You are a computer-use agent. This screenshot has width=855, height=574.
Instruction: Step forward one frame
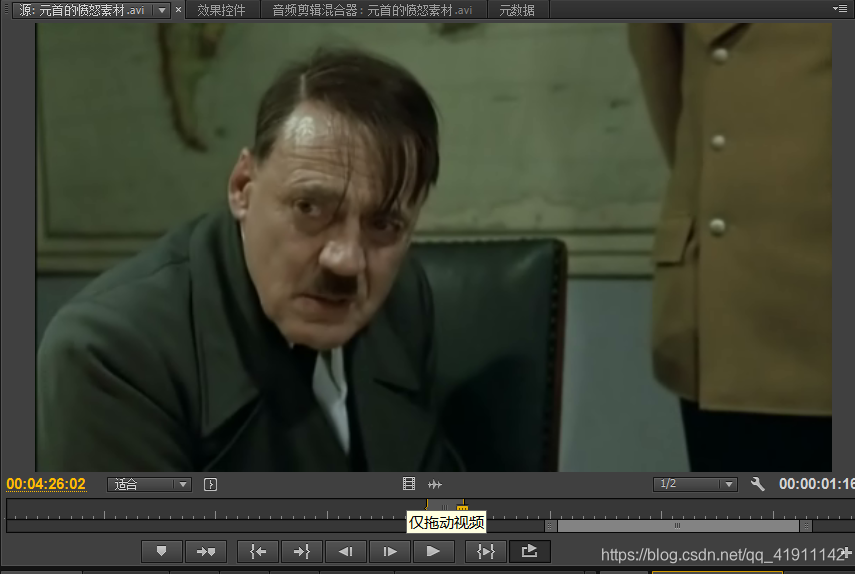pos(390,551)
